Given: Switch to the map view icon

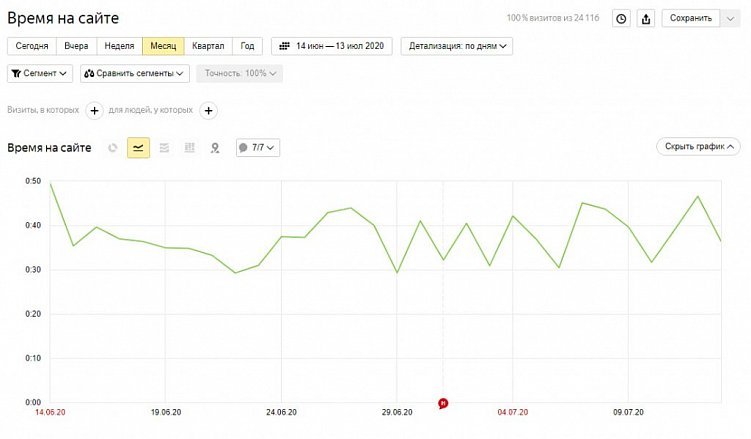Looking at the screenshot, I should [215, 148].
